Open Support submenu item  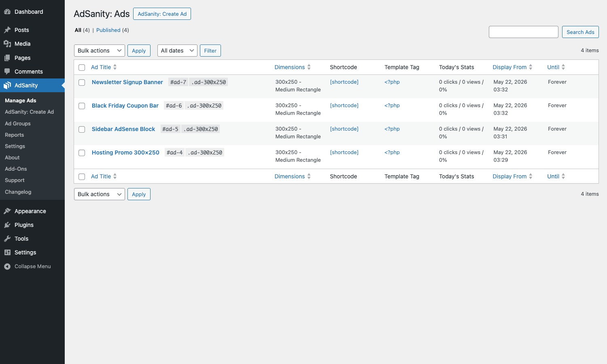point(15,180)
